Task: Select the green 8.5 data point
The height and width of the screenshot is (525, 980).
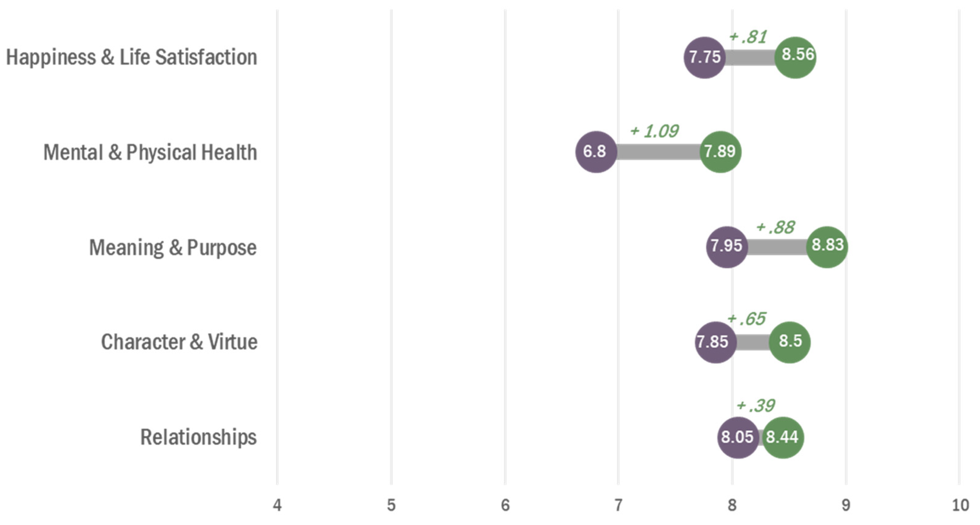Action: [790, 342]
